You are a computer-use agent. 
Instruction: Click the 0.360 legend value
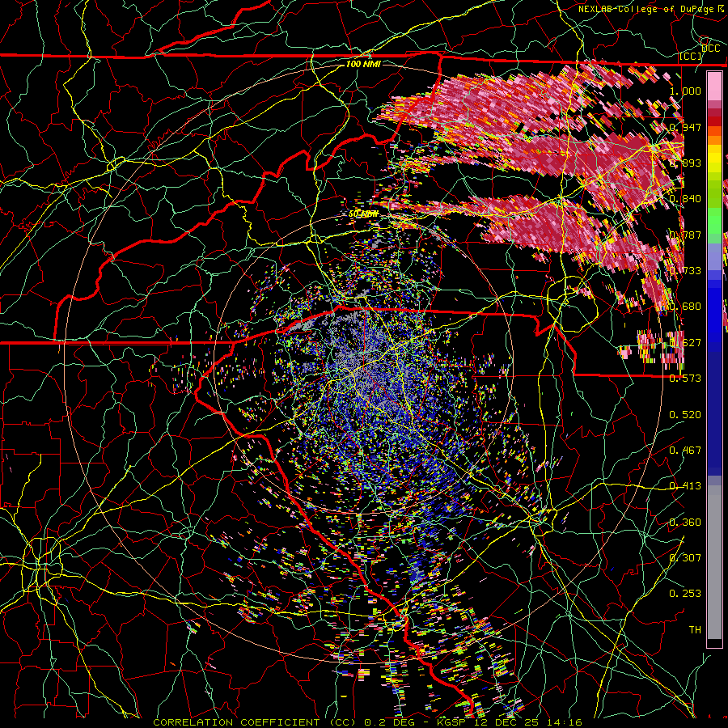point(685,522)
